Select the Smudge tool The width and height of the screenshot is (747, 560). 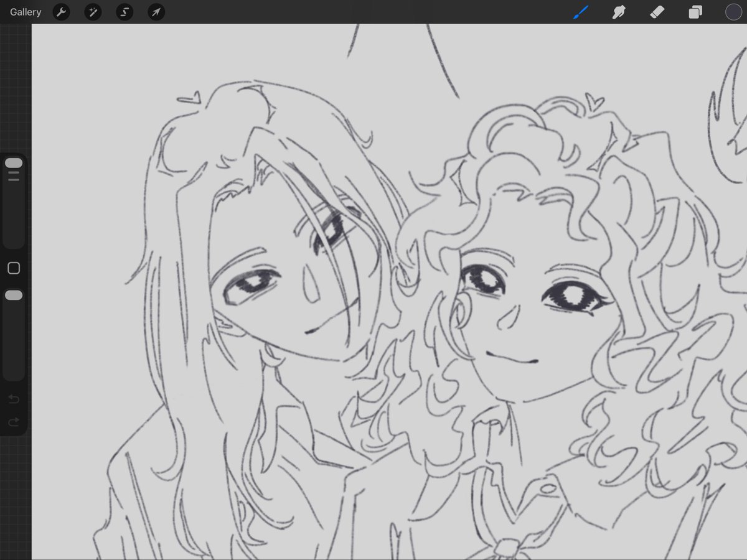tap(619, 12)
